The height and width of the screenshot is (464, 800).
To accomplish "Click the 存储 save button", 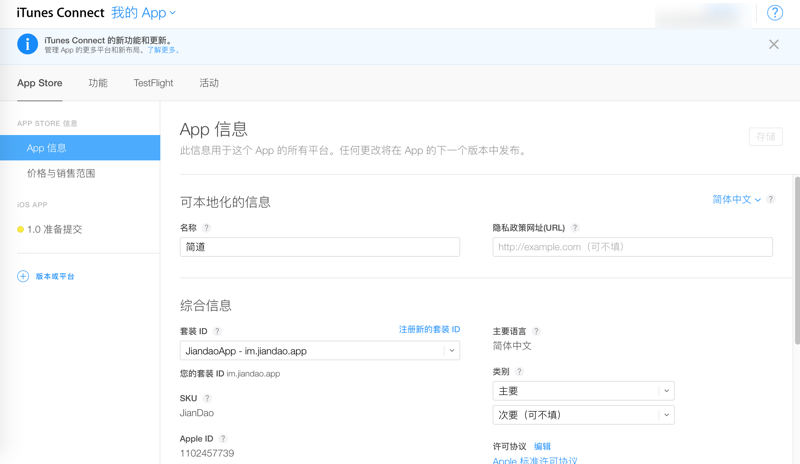I will (x=765, y=137).
